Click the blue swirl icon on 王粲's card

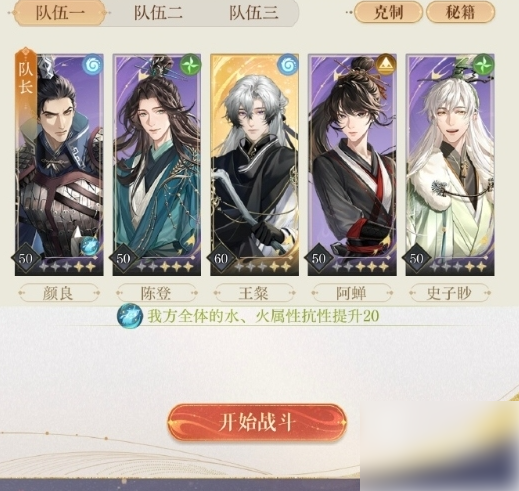(288, 64)
